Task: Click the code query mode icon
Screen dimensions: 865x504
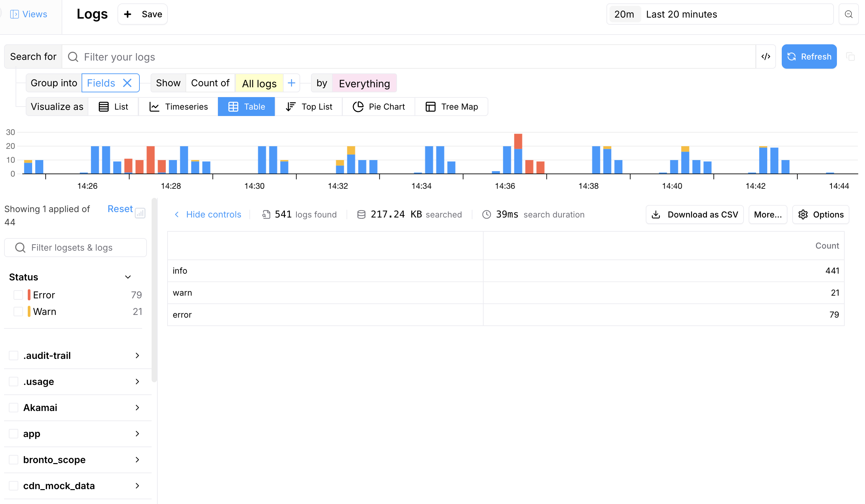Action: (766, 56)
